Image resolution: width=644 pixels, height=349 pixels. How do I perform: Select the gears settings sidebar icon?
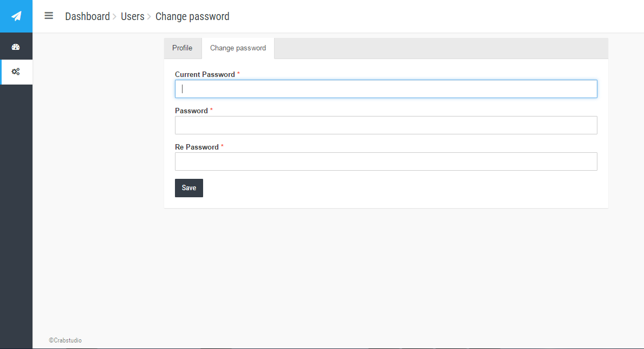coord(16,72)
